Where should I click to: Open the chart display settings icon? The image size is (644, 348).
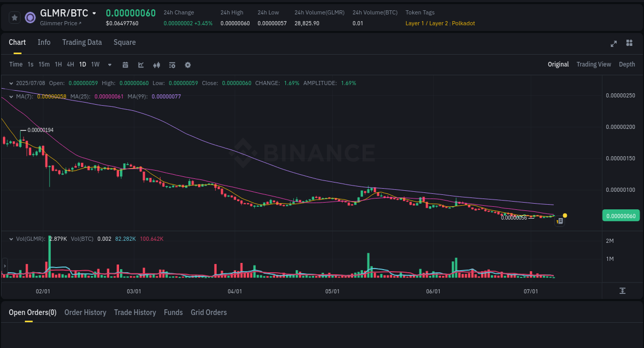pos(172,64)
